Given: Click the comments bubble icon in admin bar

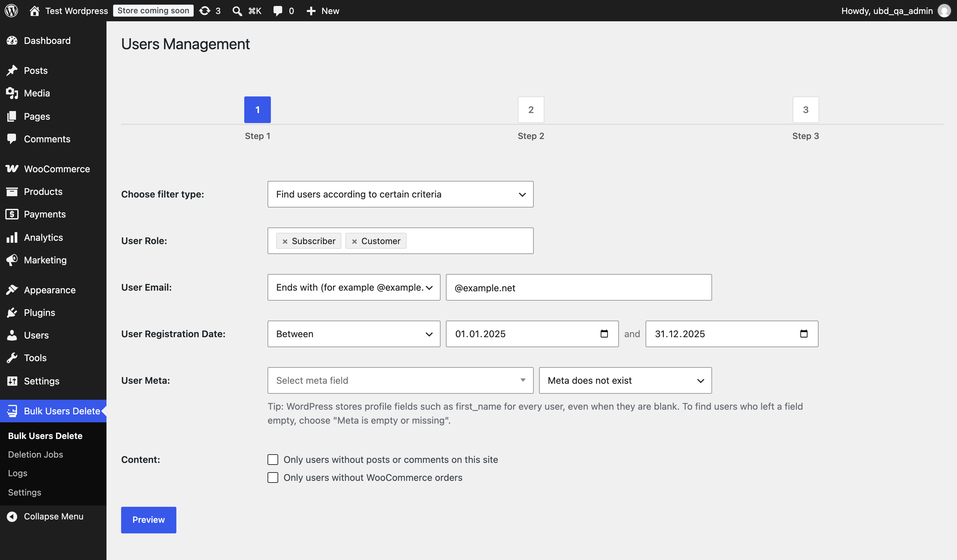Looking at the screenshot, I should coord(278,11).
